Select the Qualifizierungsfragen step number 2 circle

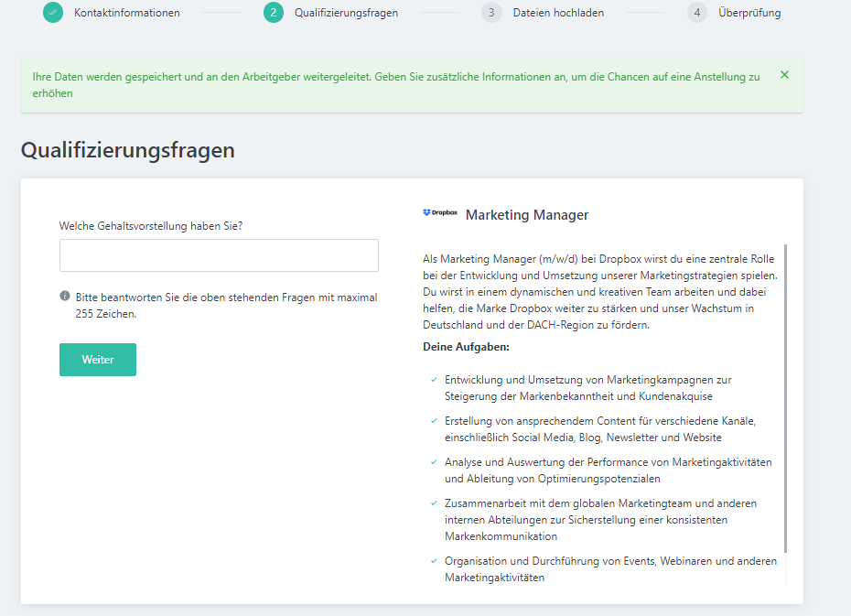(x=274, y=13)
